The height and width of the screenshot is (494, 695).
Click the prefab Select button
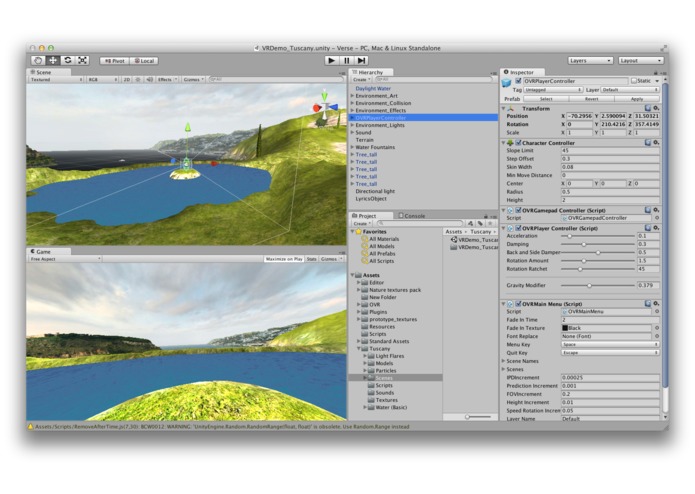tap(546, 99)
